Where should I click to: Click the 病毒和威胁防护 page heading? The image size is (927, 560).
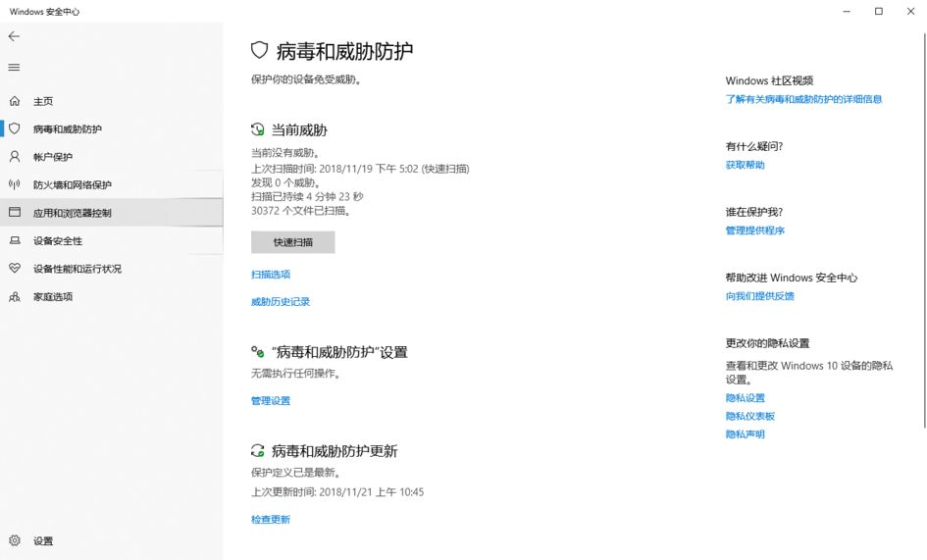pos(344,51)
